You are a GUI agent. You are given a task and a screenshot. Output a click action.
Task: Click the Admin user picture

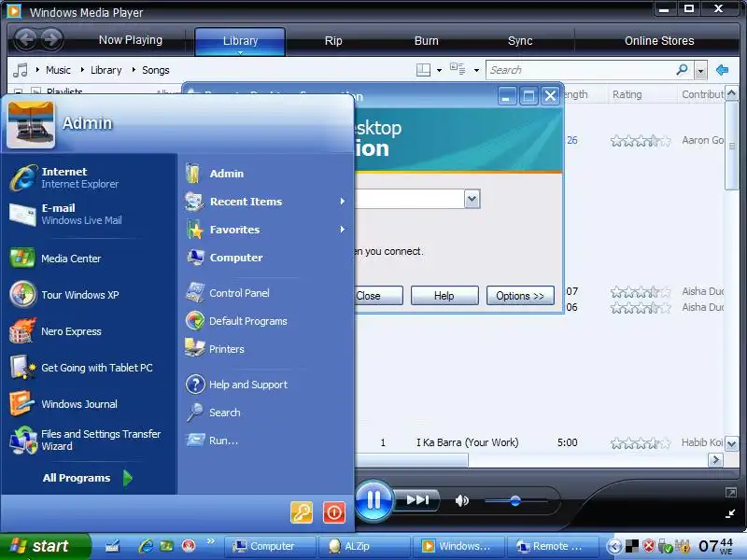tap(31, 124)
